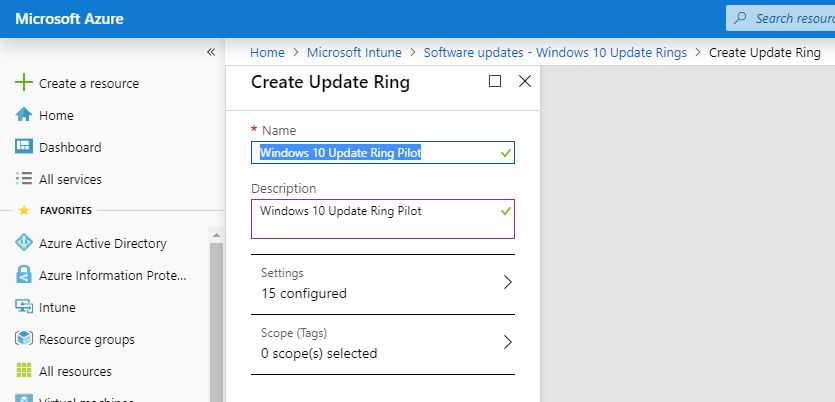Open the Intune favorite label

pos(58,307)
